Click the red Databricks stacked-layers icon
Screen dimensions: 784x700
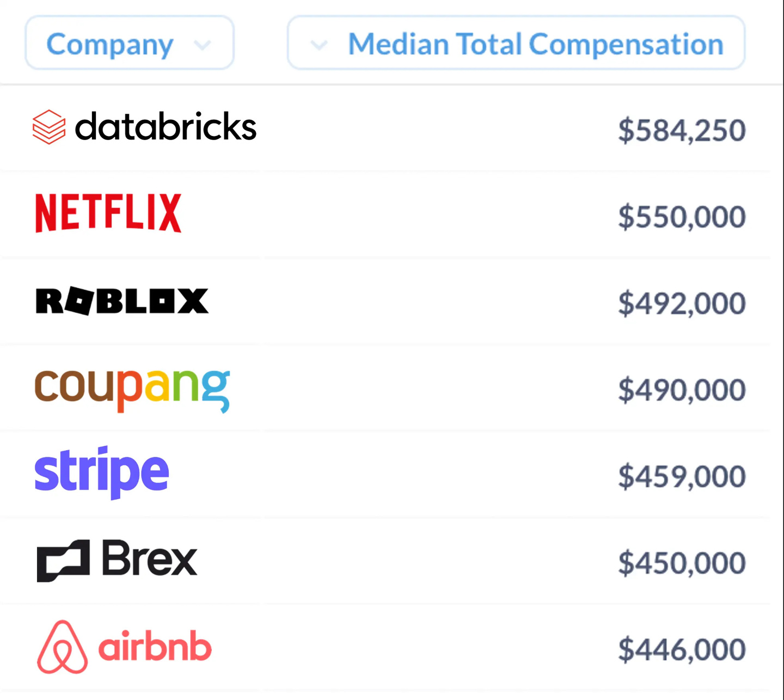[x=49, y=127]
